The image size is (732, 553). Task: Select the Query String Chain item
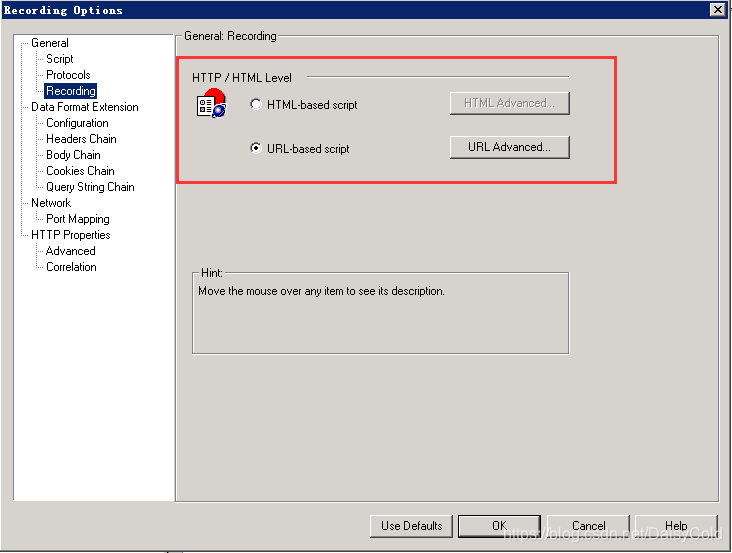tap(91, 187)
